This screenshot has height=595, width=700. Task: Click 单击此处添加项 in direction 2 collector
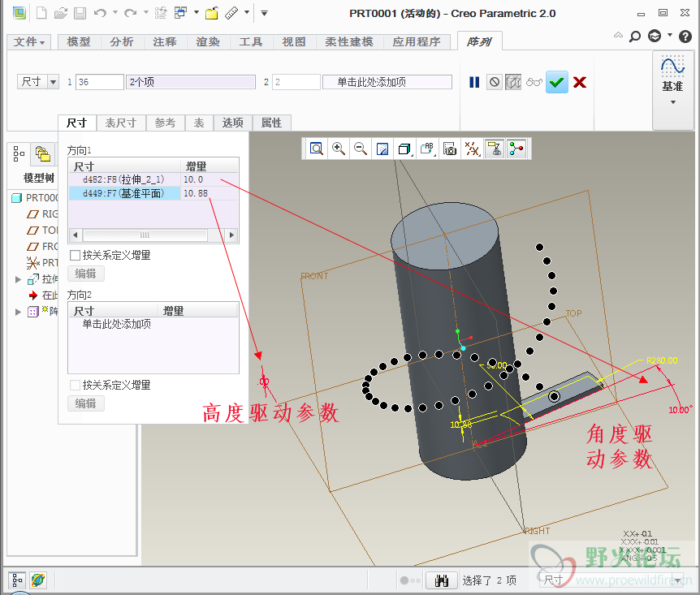pos(387,82)
